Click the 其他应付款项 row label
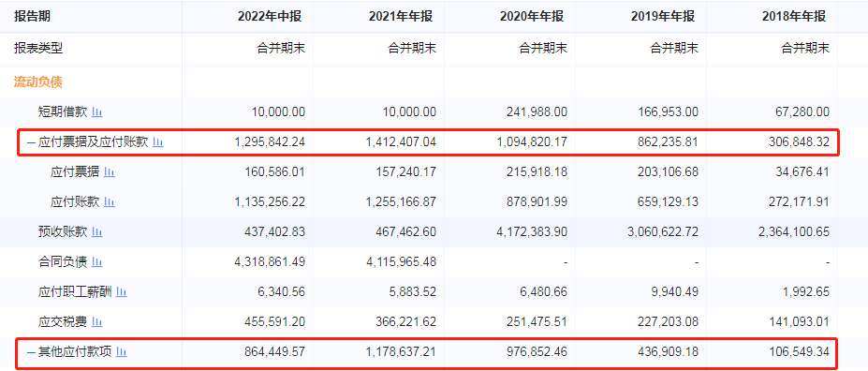The width and height of the screenshot is (868, 371). tap(75, 351)
